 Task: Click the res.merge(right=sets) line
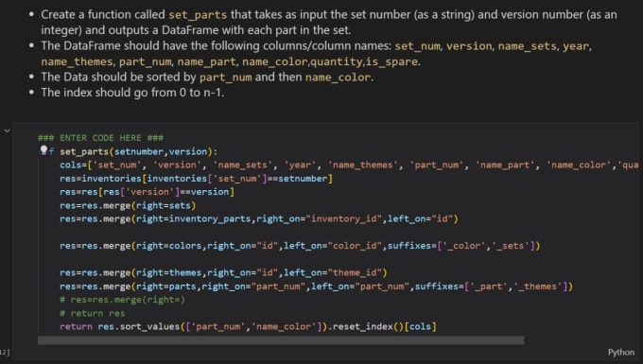(x=128, y=205)
